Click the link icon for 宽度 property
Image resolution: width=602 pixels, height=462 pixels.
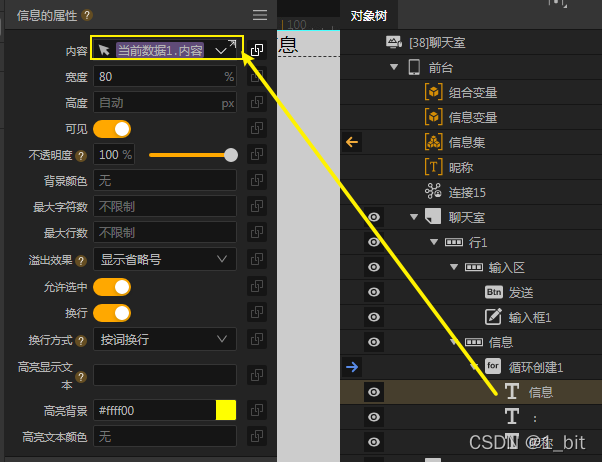click(x=257, y=76)
